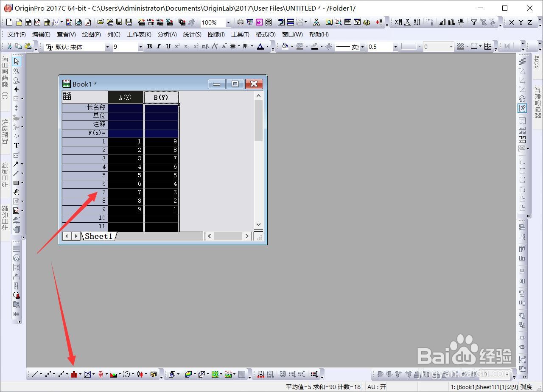Click the add new column icon

[380, 22]
